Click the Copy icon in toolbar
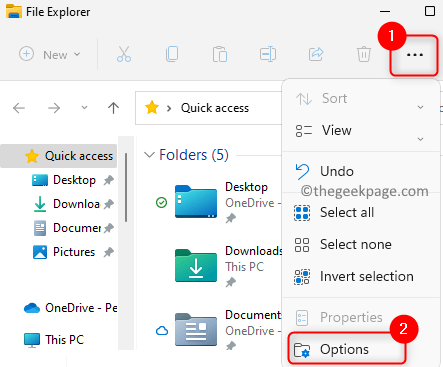The width and height of the screenshot is (443, 367). [172, 54]
